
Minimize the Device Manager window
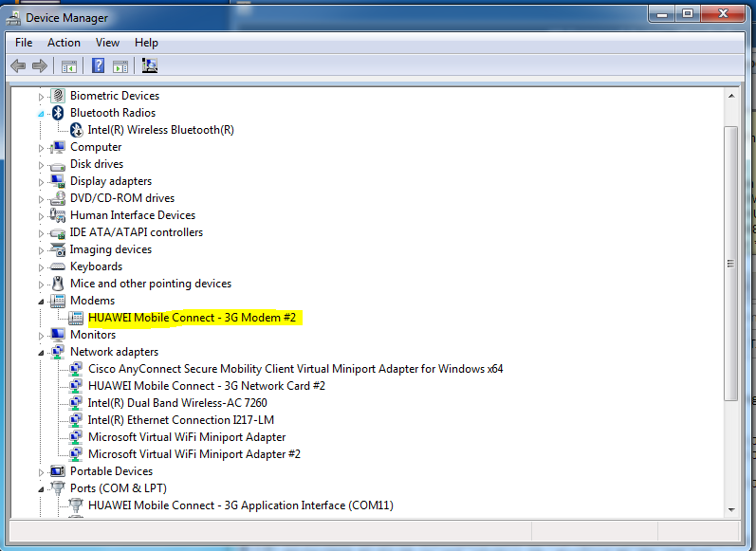click(x=662, y=14)
